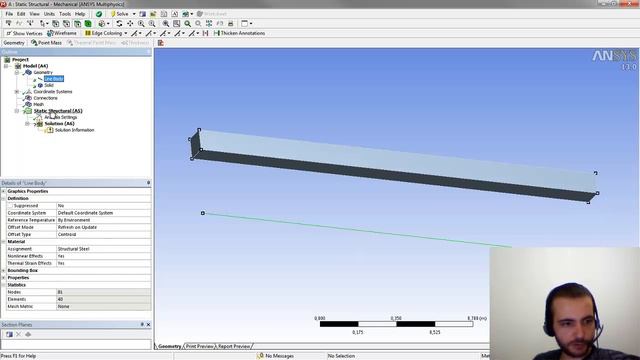
Task: Click the Coordinate System value field
Action: [x=104, y=213]
